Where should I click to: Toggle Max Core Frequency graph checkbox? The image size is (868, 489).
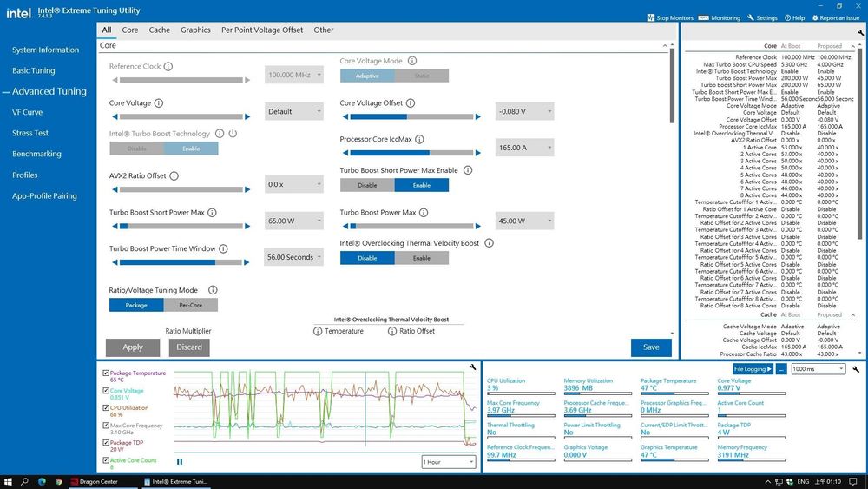pyautogui.click(x=106, y=426)
